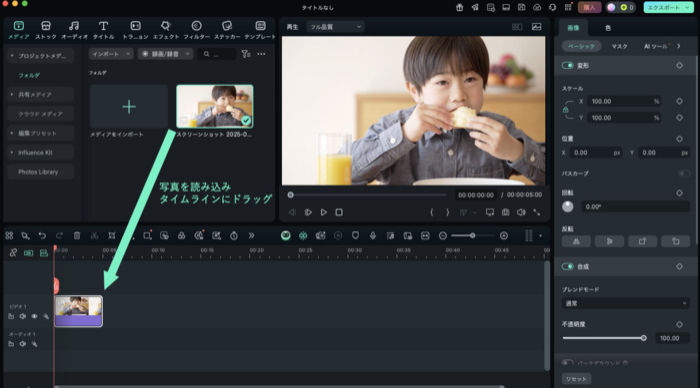Open the ステッカー (Stickers) icon tab
700x388 pixels.
point(227,30)
